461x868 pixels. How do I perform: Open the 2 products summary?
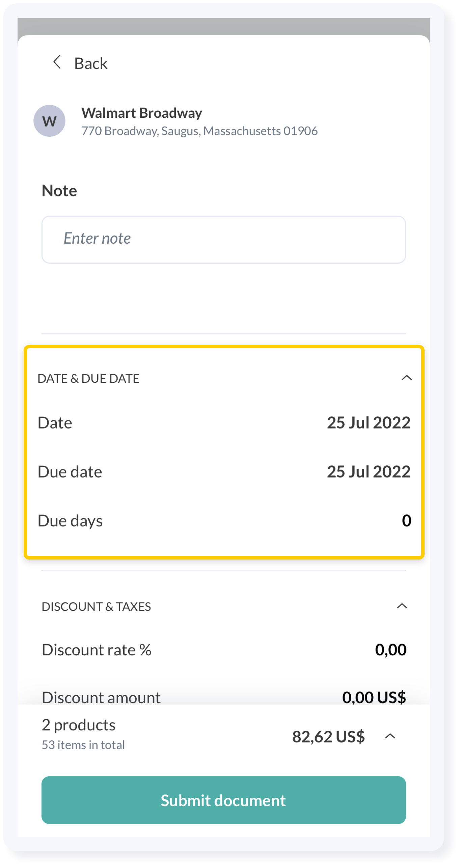pyautogui.click(x=79, y=725)
